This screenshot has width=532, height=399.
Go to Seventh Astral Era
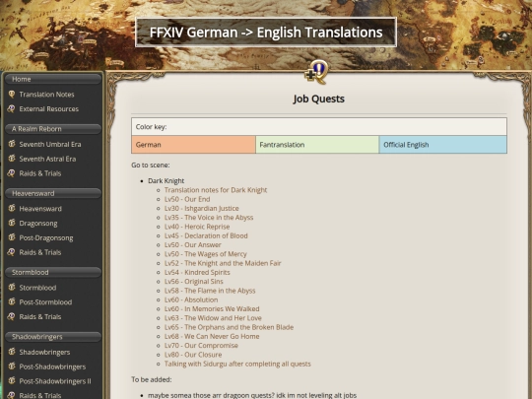[x=47, y=159]
